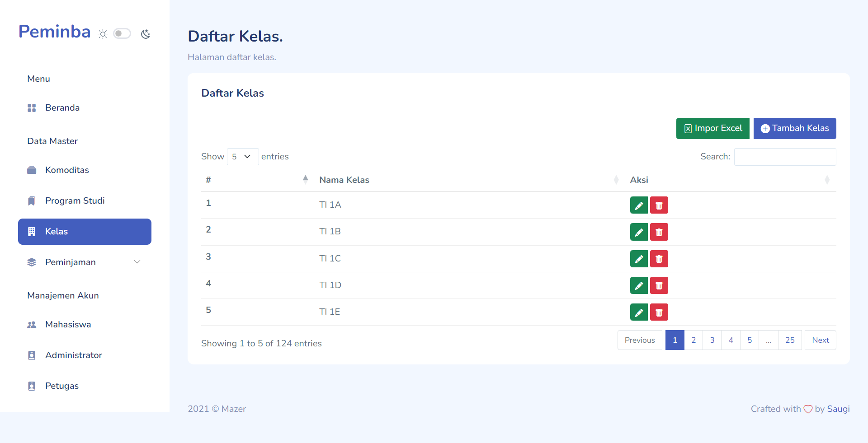The image size is (868, 443).
Task: Open the Peminjaman menu label
Action: pyautogui.click(x=71, y=262)
